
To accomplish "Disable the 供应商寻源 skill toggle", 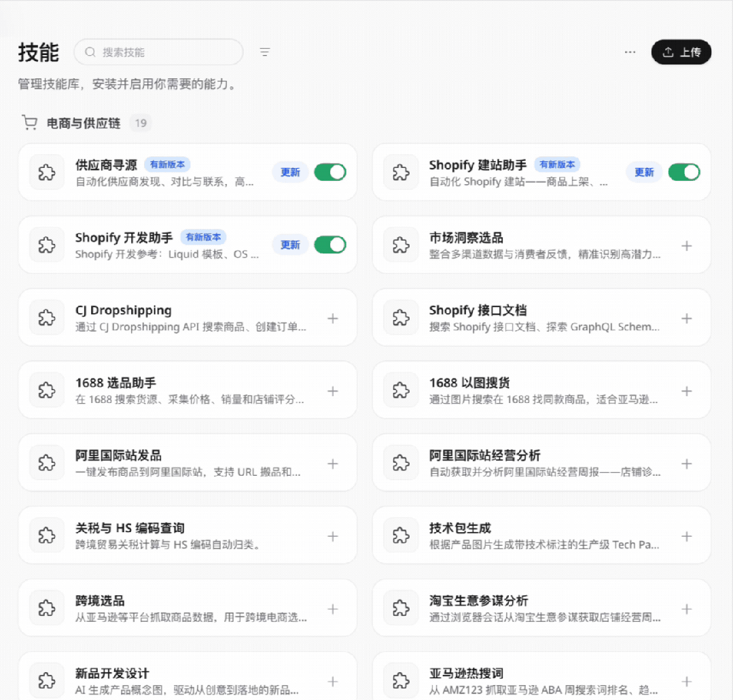I will click(330, 172).
